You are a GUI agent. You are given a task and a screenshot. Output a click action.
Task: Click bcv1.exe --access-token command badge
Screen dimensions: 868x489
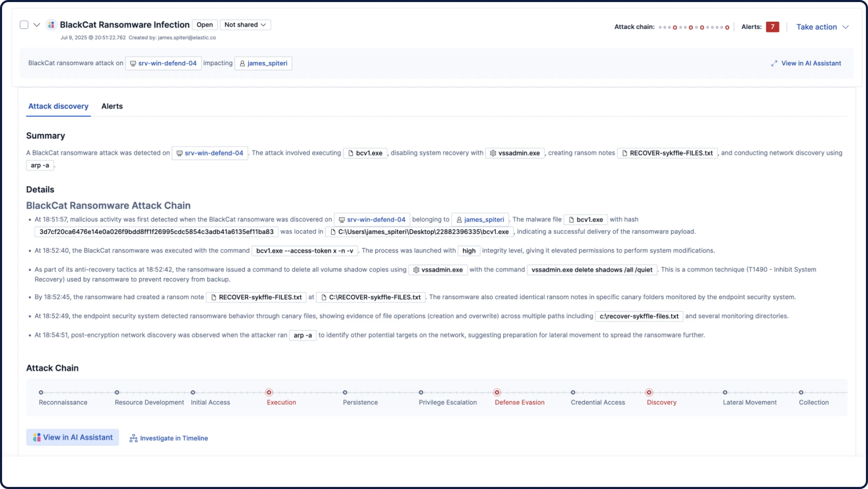tap(305, 251)
